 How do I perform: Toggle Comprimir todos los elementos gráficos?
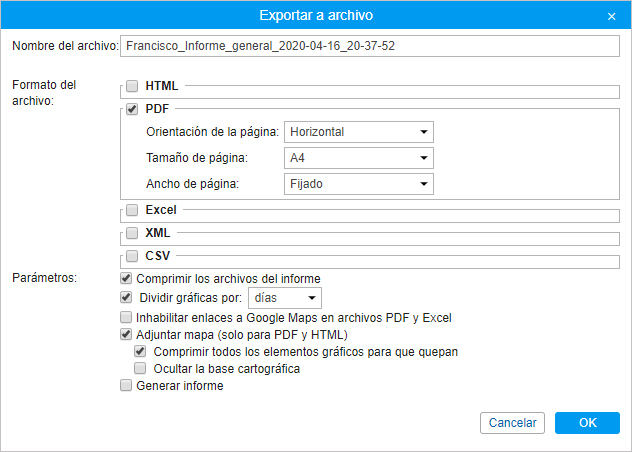pyautogui.click(x=140, y=351)
